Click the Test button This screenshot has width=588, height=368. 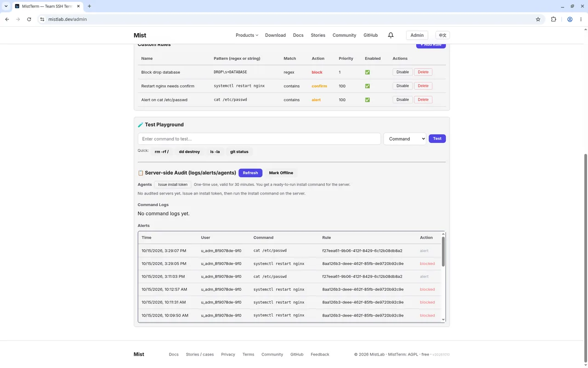pyautogui.click(x=437, y=138)
